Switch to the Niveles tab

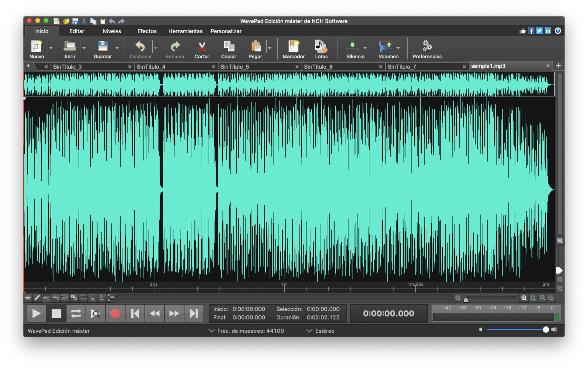pos(112,31)
